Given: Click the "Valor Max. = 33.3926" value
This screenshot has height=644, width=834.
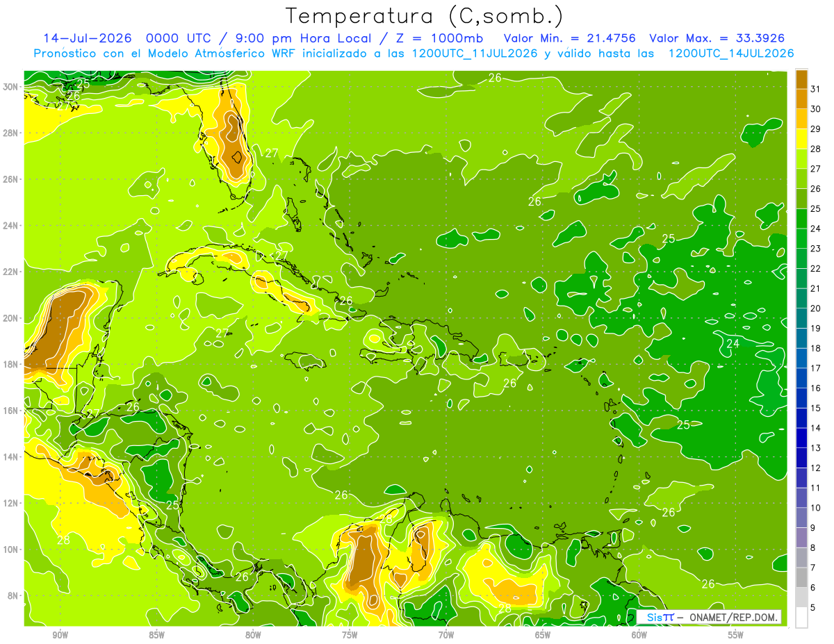Looking at the screenshot, I should (718, 38).
